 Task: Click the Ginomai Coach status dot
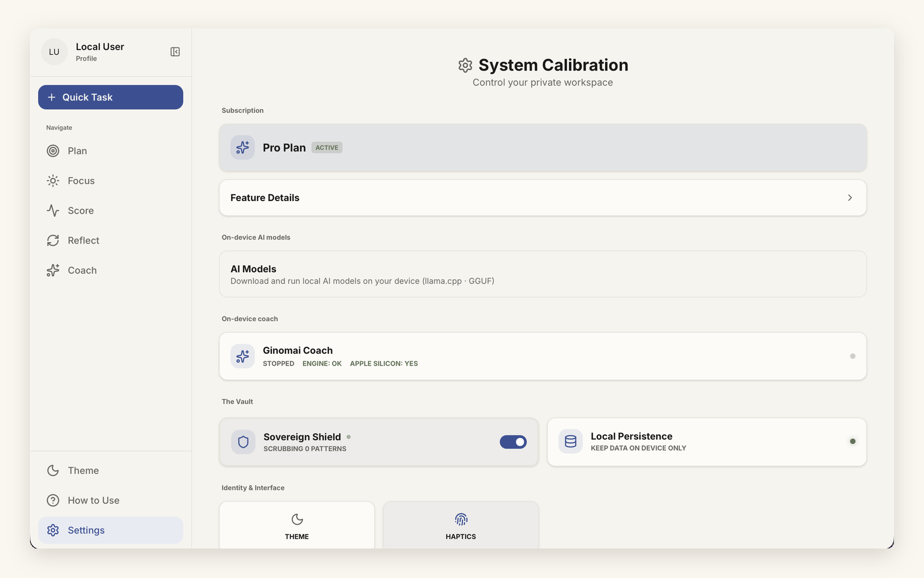pyautogui.click(x=852, y=356)
